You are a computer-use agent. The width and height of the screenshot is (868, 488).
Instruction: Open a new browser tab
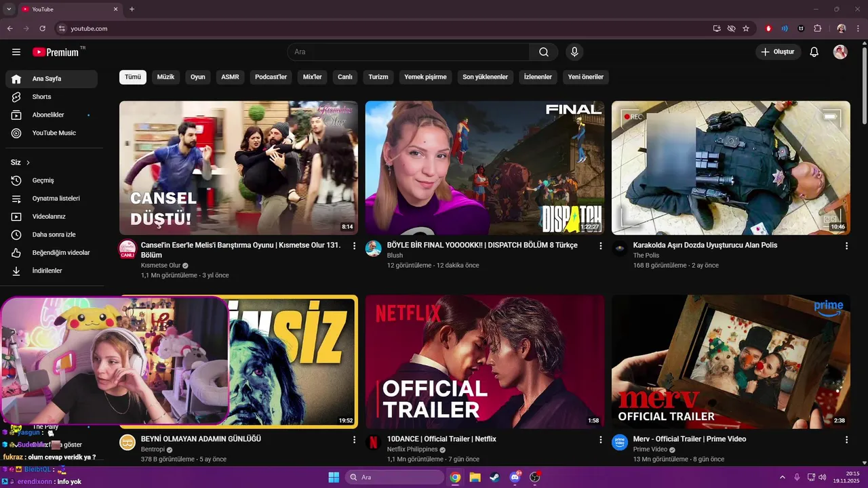click(x=132, y=9)
